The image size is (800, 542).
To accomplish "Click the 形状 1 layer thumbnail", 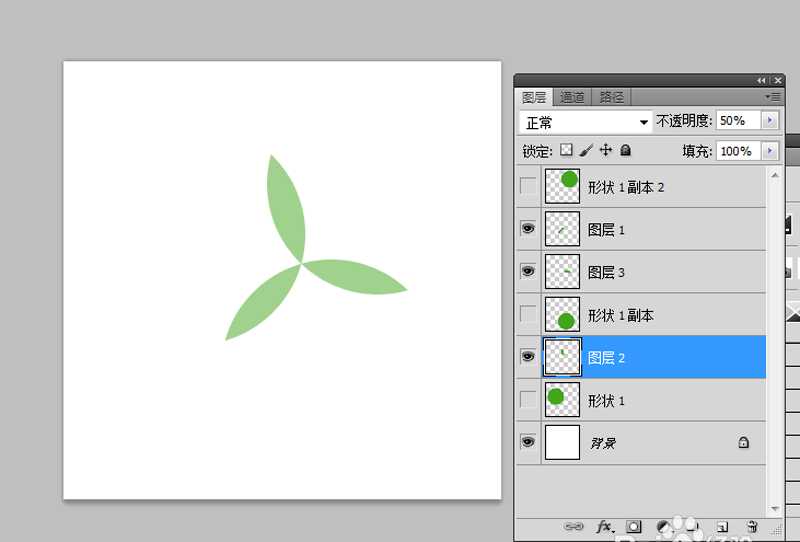I will [x=562, y=400].
